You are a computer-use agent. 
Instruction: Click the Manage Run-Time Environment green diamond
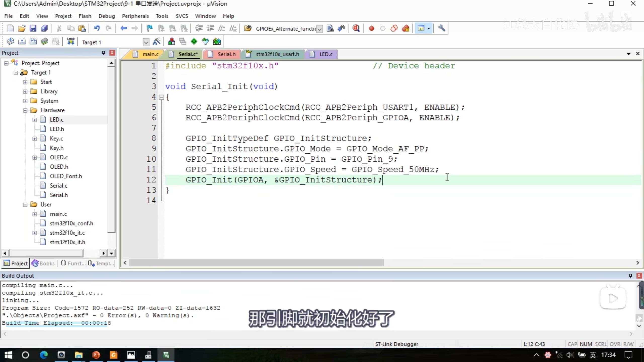[x=194, y=42]
